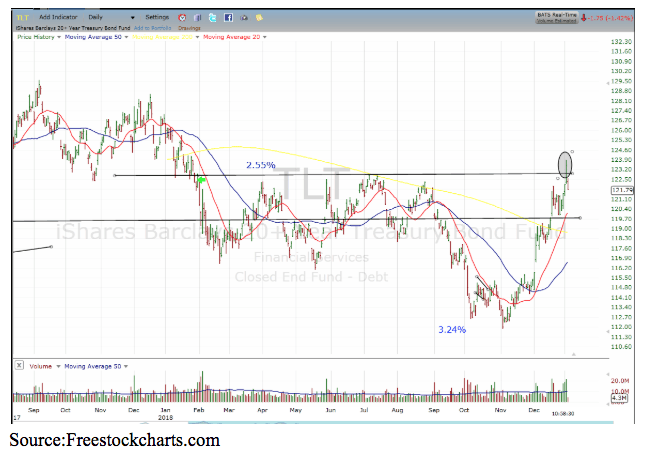Open the Daily timeframe dropdown

(x=111, y=17)
